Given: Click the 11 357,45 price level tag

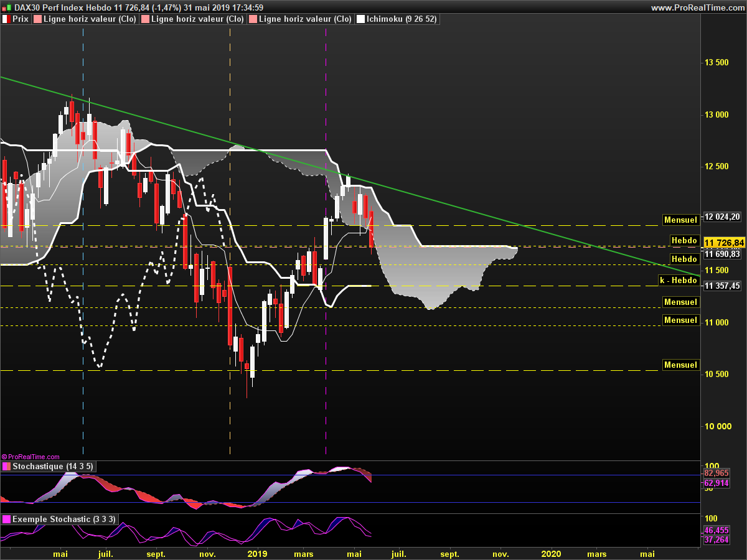Looking at the screenshot, I should [723, 286].
